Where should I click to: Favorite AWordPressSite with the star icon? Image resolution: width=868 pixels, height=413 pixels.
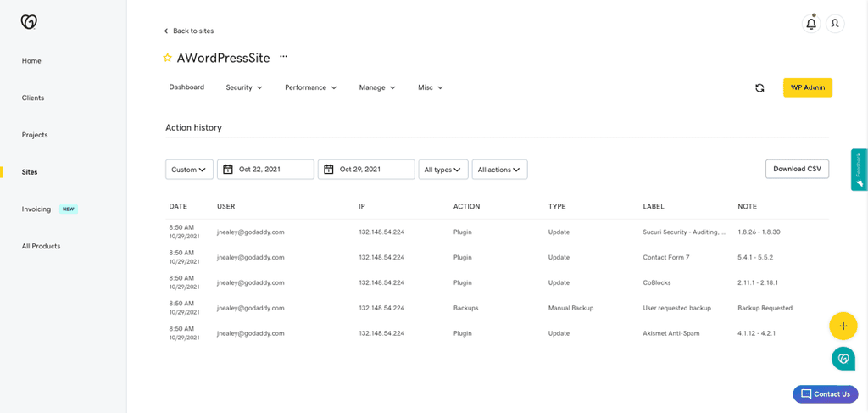tap(167, 59)
